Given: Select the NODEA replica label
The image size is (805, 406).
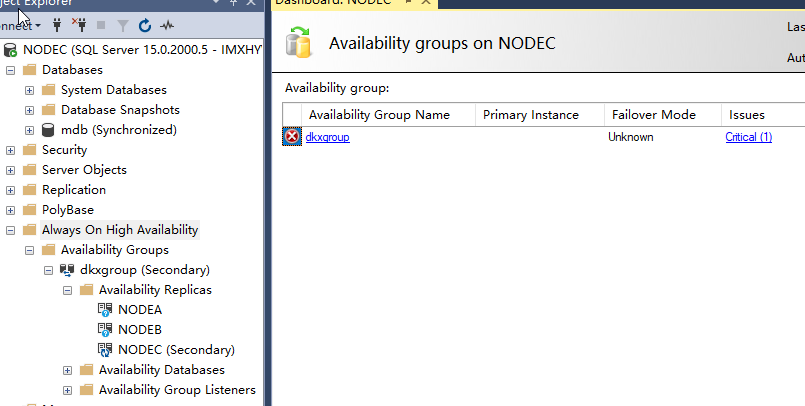Looking at the screenshot, I should [140, 310].
